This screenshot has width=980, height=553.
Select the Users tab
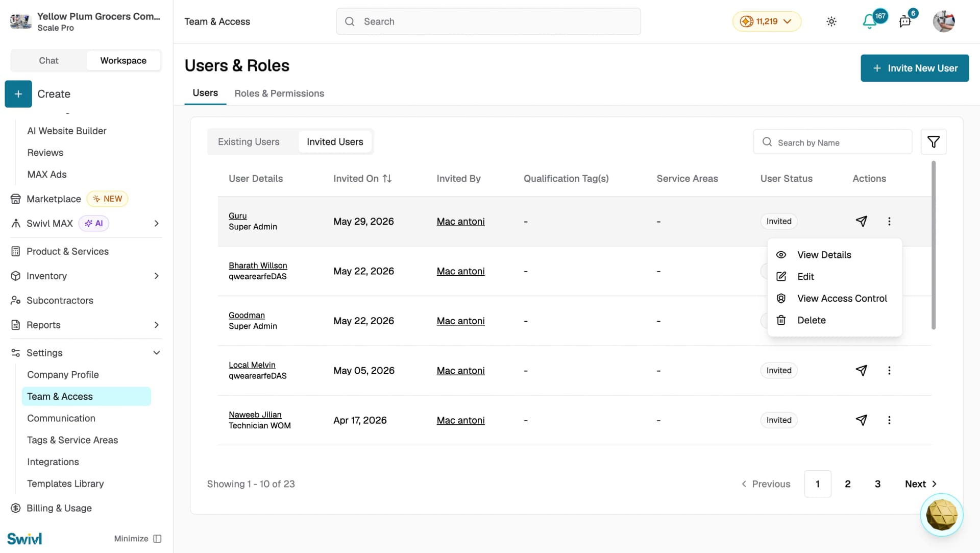(x=205, y=93)
